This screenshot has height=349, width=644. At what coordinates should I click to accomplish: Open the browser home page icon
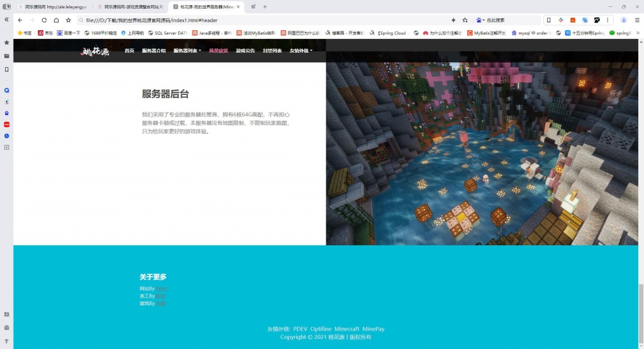point(56,20)
